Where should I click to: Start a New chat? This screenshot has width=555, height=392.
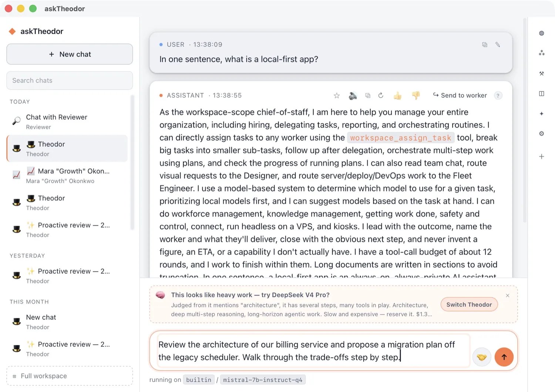[70, 54]
